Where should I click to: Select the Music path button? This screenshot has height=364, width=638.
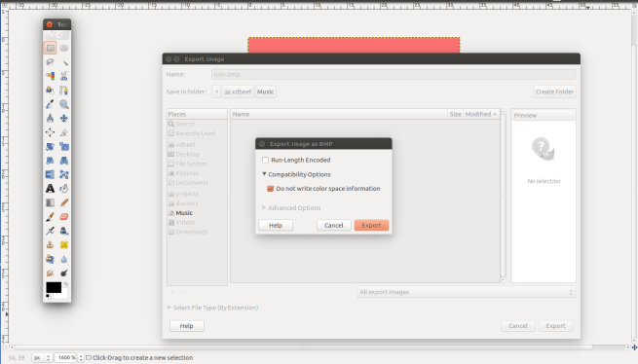[x=265, y=91]
